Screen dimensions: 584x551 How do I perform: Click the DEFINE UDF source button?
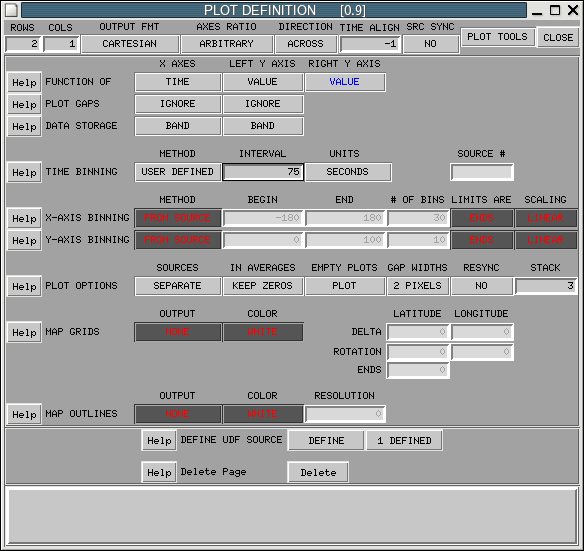(x=326, y=441)
